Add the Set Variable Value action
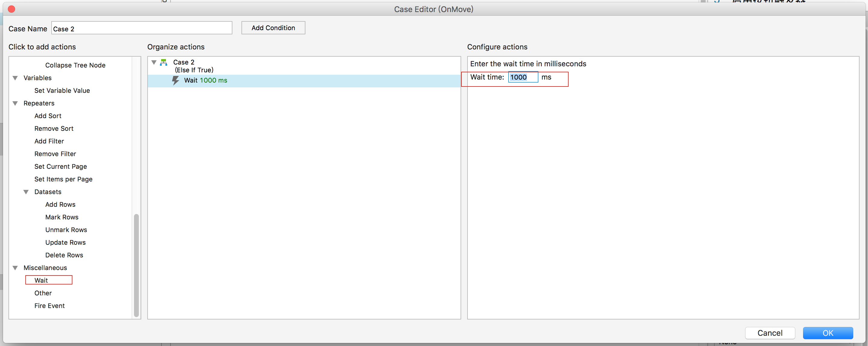The width and height of the screenshot is (868, 346). click(x=62, y=90)
